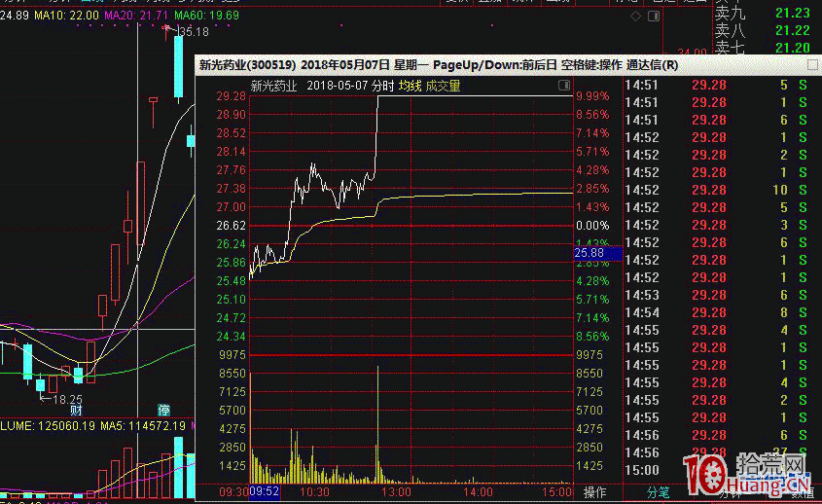This screenshot has height=504, width=822.
Task: Click the 13:00 volume spike bar in intraday chart
Action: point(377,425)
